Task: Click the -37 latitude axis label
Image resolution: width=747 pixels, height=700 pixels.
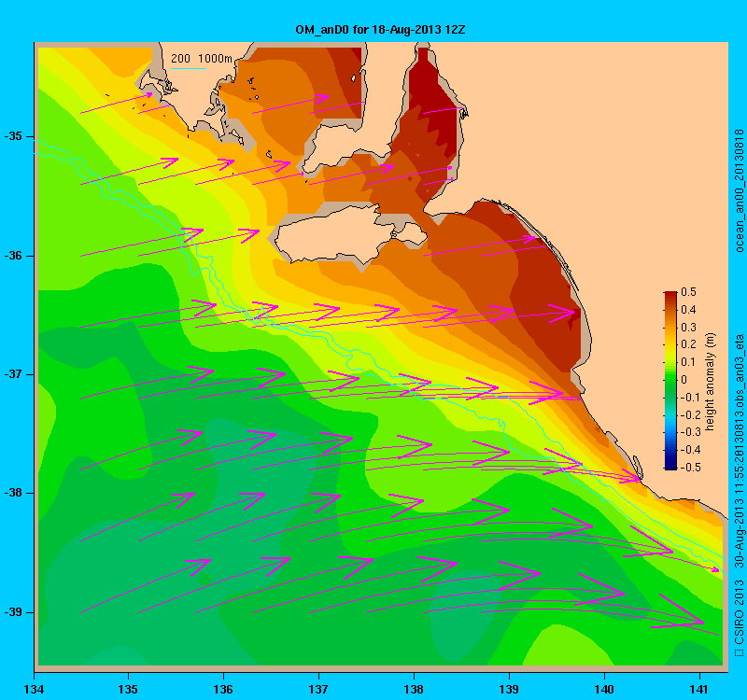Action: [13, 374]
